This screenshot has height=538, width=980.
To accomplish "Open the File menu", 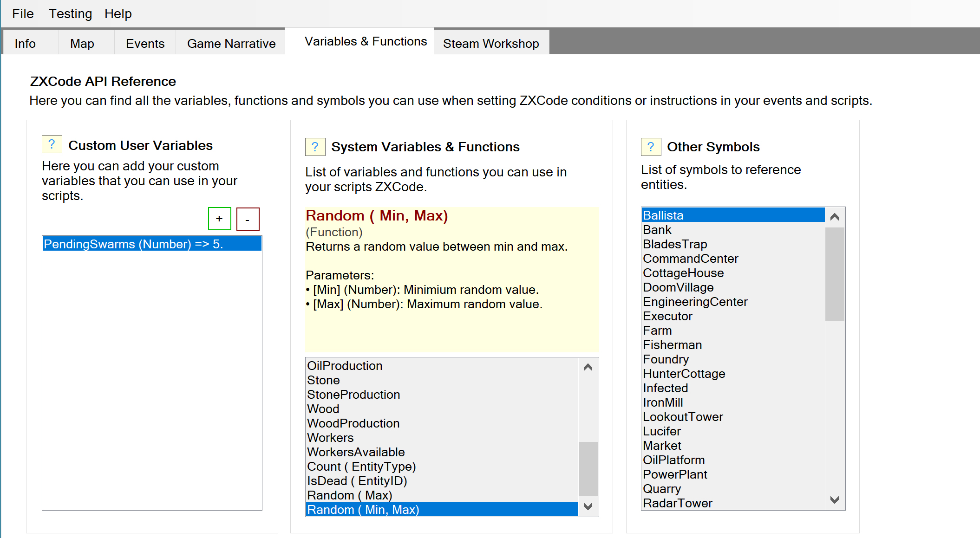I will 23,13.
